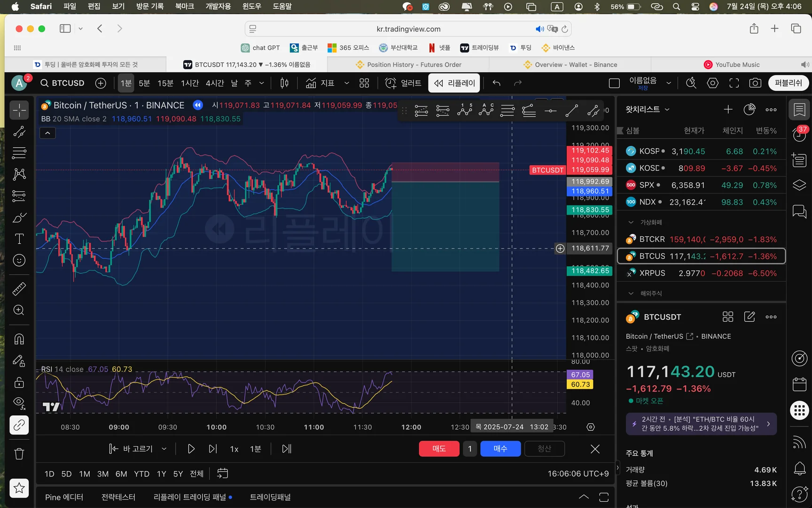This screenshot has width=812, height=508.
Task: Step replay forward one bar
Action: pyautogui.click(x=213, y=449)
